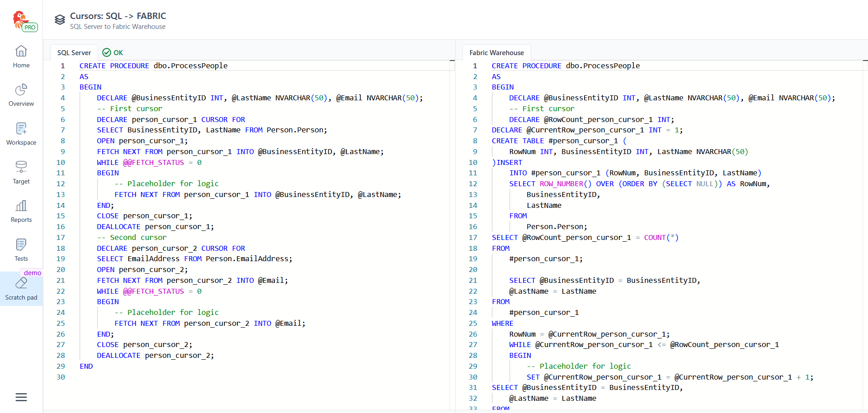
Task: Click line number 27 in Fabric Warehouse editor
Action: click(x=473, y=345)
